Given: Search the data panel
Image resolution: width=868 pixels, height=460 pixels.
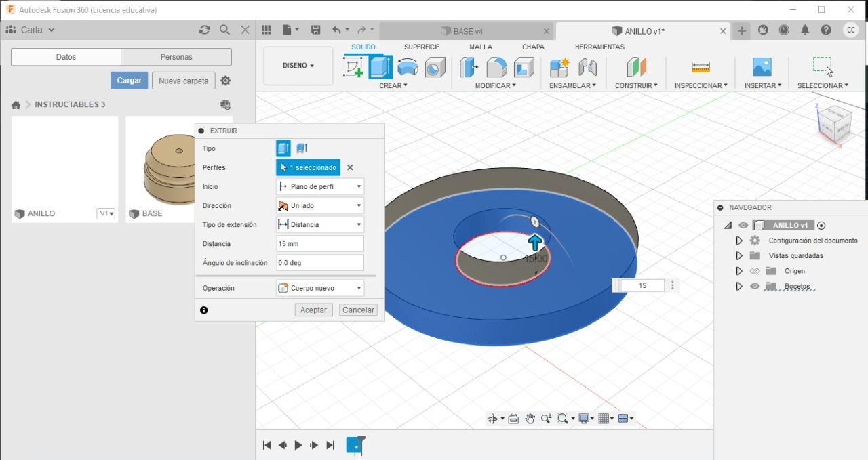Looking at the screenshot, I should 224,30.
